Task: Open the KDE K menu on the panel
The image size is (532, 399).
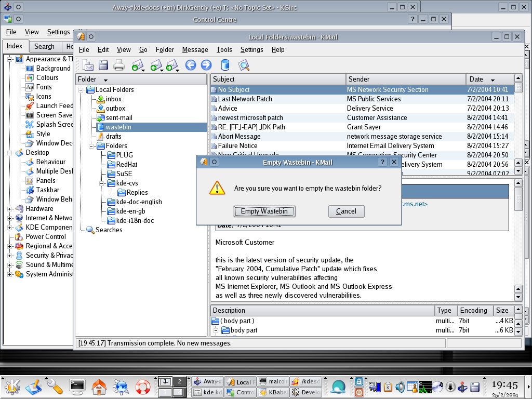Action: point(12,387)
